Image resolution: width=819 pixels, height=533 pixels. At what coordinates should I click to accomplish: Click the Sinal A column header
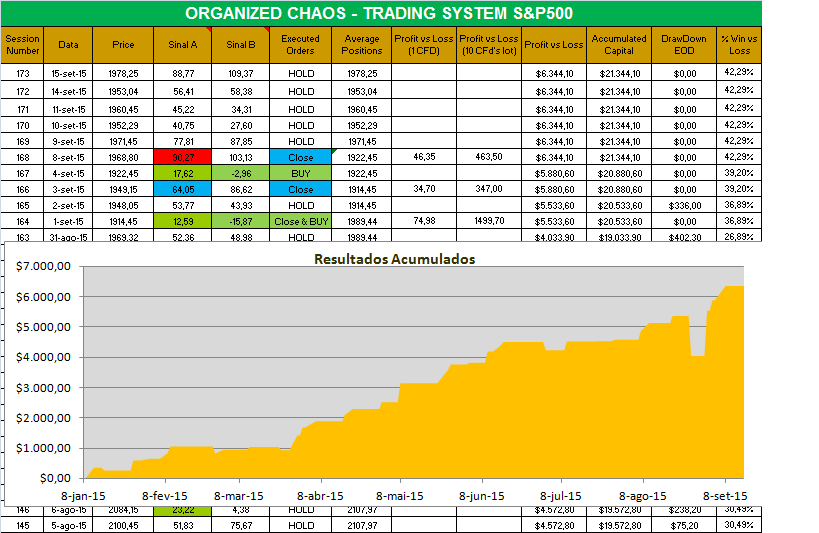tap(183, 45)
